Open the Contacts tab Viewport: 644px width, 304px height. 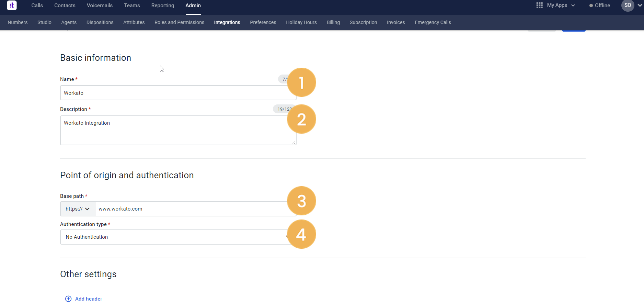(65, 5)
